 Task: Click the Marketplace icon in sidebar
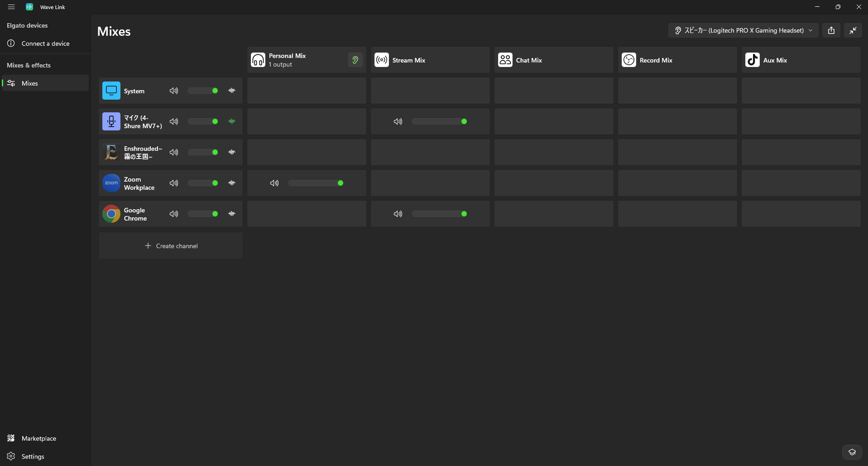coord(11,438)
